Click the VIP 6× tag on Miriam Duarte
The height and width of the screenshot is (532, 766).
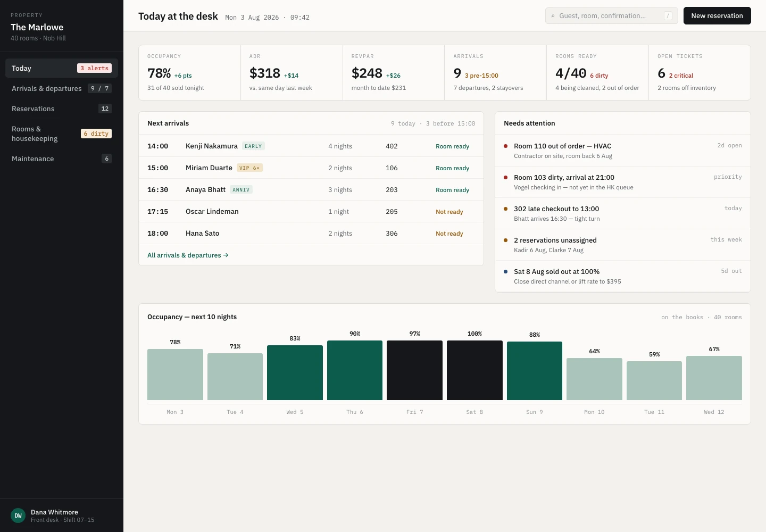pyautogui.click(x=249, y=168)
